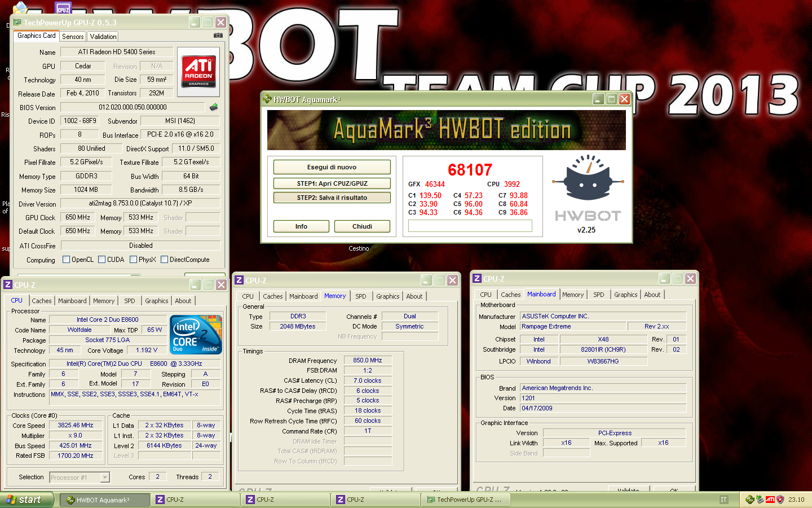Click the GPU-Z title bar graphics card icon

coord(17,23)
